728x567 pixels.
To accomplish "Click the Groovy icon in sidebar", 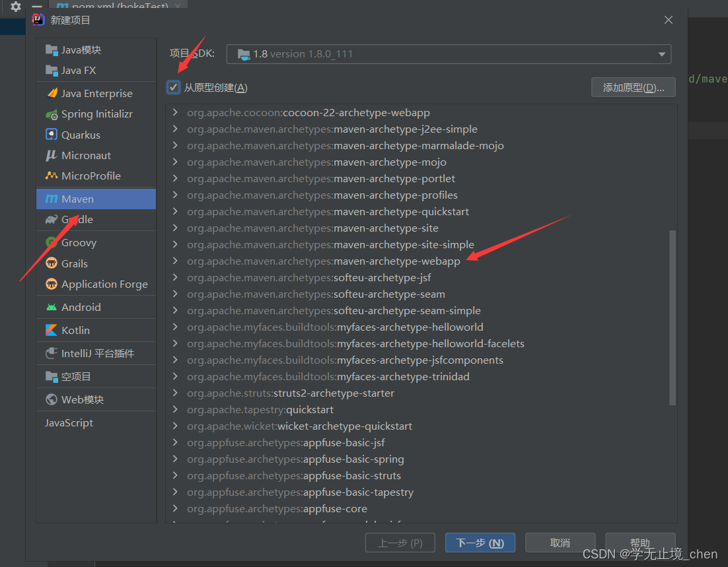I will point(52,242).
